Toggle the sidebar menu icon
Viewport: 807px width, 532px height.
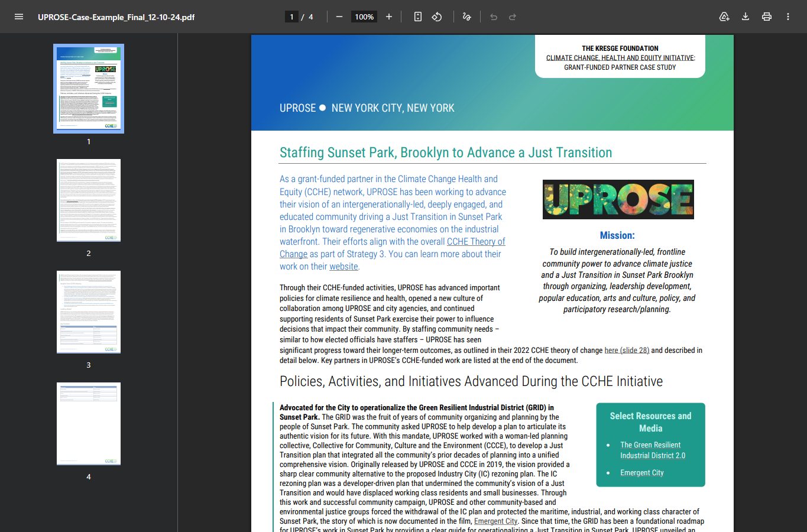19,17
